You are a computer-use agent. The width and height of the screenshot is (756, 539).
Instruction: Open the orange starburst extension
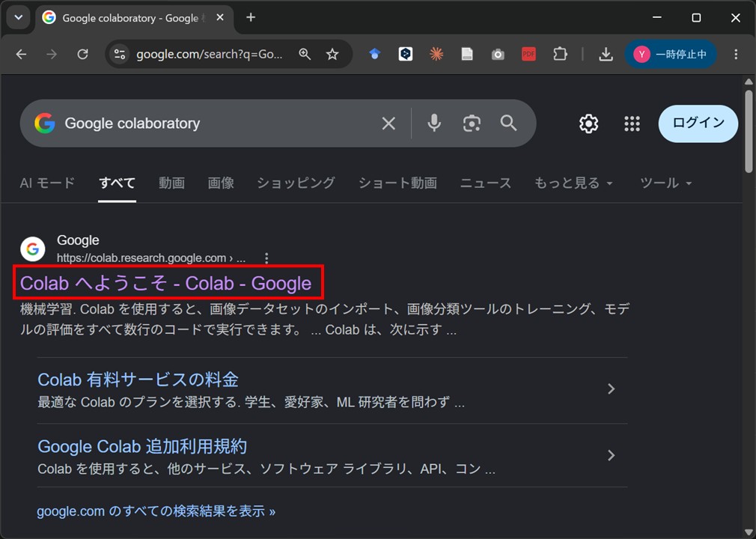[436, 54]
